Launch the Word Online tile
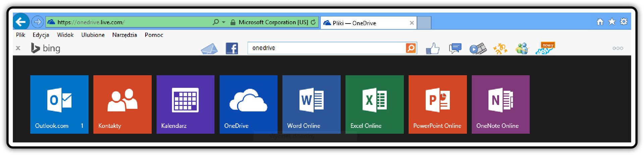The height and width of the screenshot is (155, 644). (x=312, y=105)
